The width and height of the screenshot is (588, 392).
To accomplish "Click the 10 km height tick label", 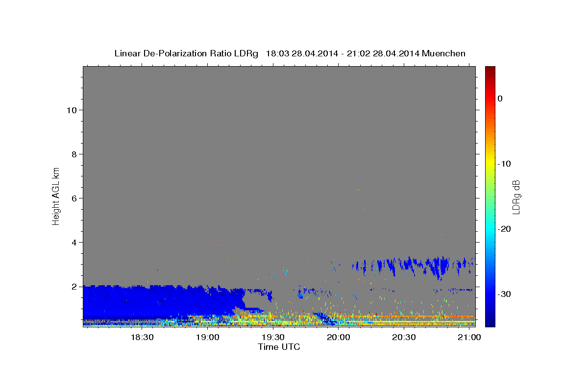I will point(71,110).
